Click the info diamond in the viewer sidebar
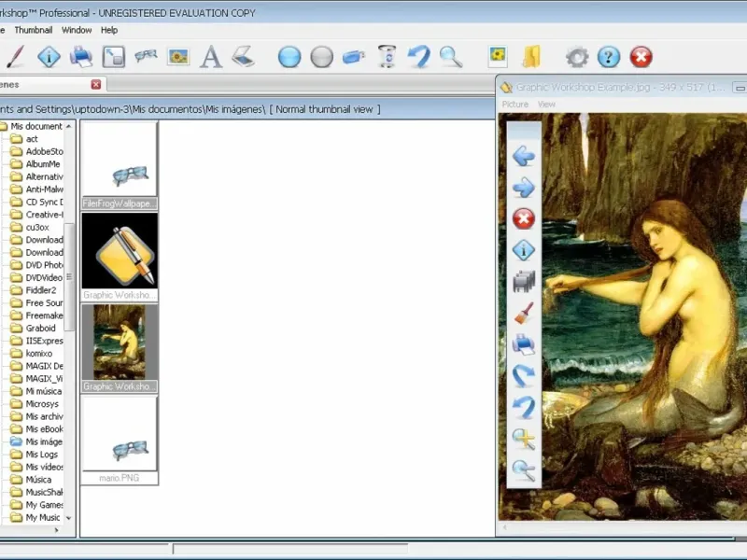 [x=524, y=250]
